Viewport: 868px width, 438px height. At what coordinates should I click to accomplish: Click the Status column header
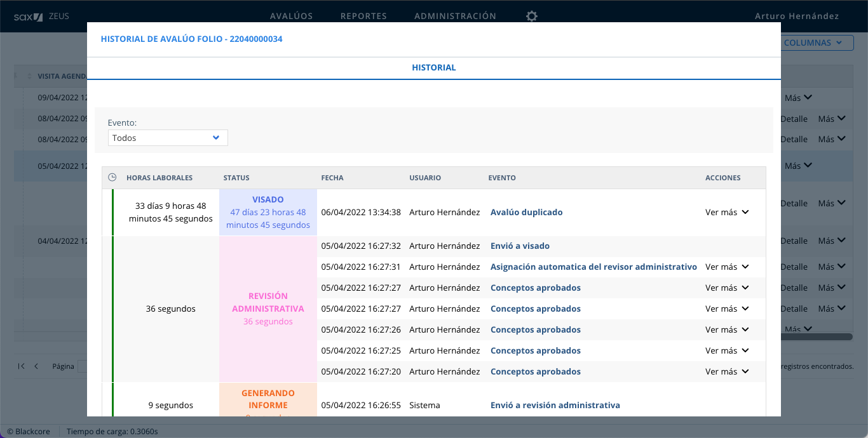pyautogui.click(x=236, y=178)
